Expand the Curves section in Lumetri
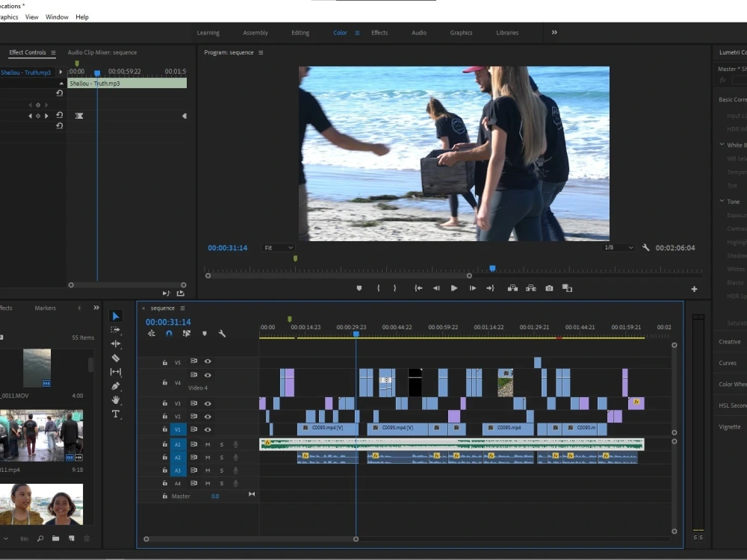Image resolution: width=747 pixels, height=560 pixels. [728, 363]
